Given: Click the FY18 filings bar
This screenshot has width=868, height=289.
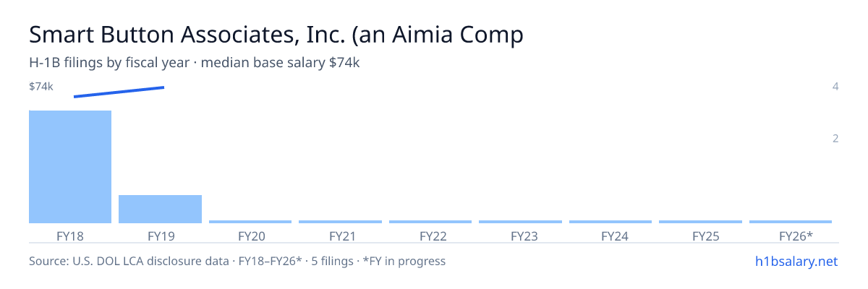Looking at the screenshot, I should pos(70,167).
